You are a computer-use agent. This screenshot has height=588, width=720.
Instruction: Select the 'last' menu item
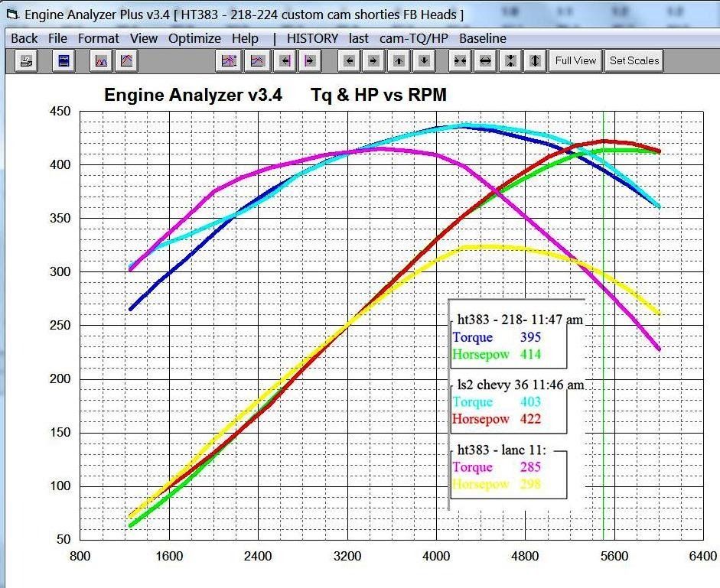click(359, 38)
